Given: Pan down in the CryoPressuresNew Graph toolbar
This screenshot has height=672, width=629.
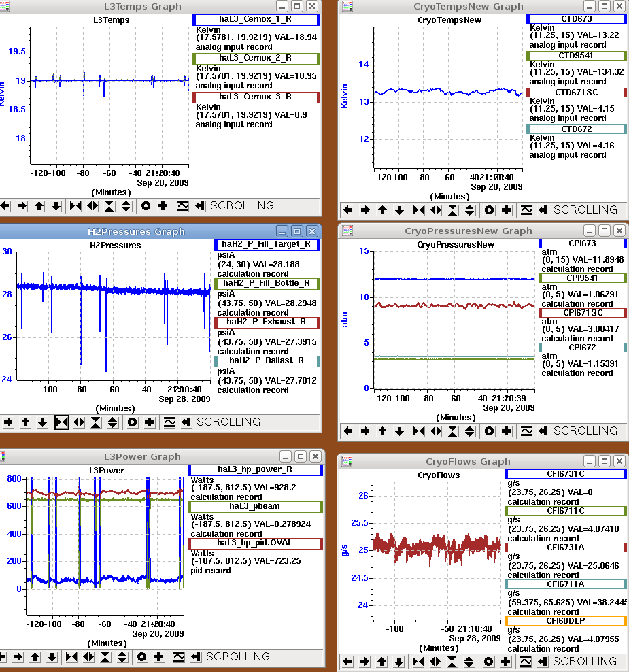Looking at the screenshot, I should (400, 431).
